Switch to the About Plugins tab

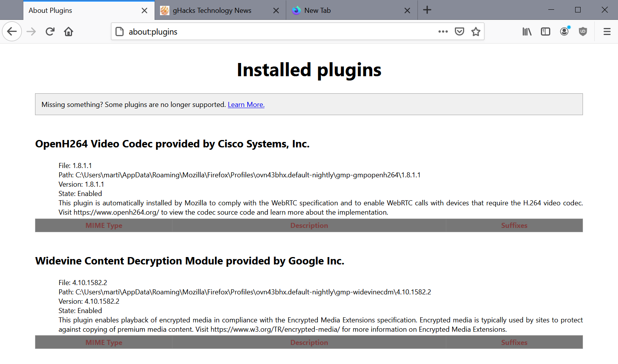[x=89, y=10]
